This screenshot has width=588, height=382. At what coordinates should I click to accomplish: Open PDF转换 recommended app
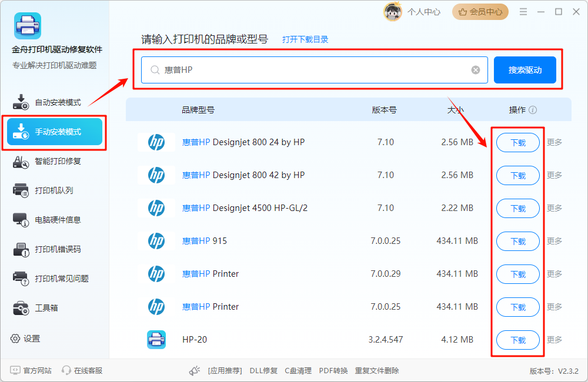pyautogui.click(x=333, y=371)
